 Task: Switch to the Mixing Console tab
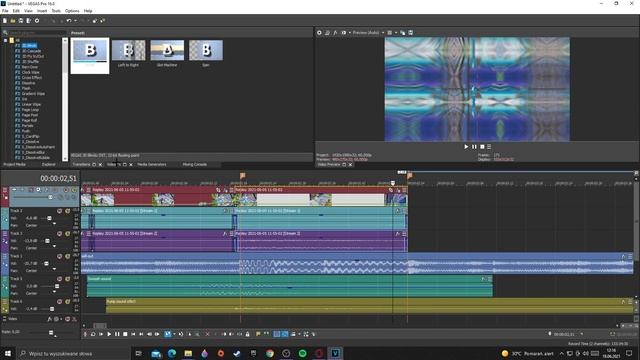[195, 164]
